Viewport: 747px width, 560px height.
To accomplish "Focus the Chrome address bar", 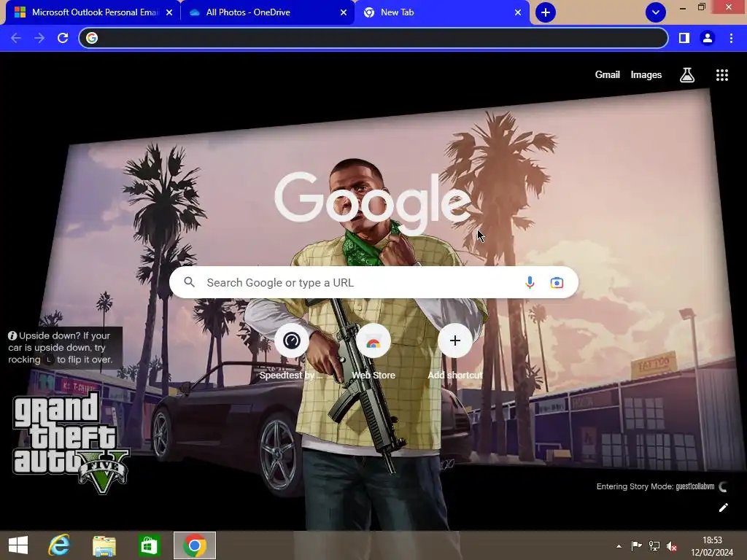I will coord(373,38).
